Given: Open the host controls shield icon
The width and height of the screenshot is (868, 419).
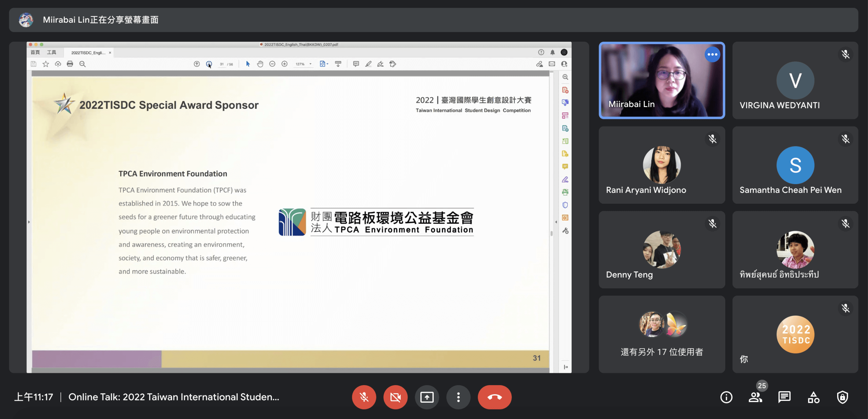Looking at the screenshot, I should (x=843, y=397).
